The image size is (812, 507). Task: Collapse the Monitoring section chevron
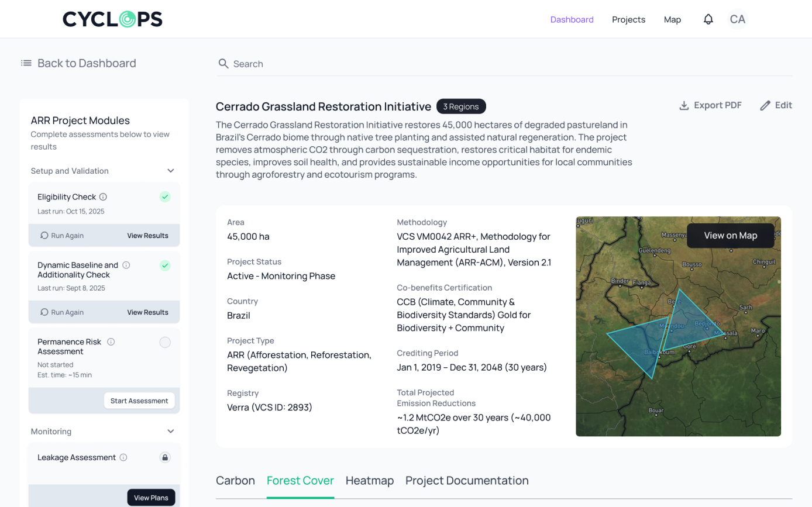pos(171,432)
